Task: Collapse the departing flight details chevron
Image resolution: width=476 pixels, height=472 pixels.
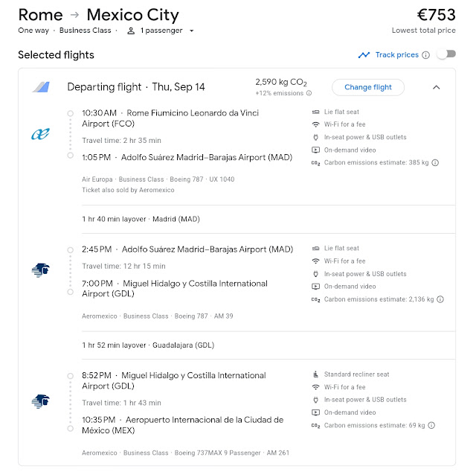Action: click(436, 87)
